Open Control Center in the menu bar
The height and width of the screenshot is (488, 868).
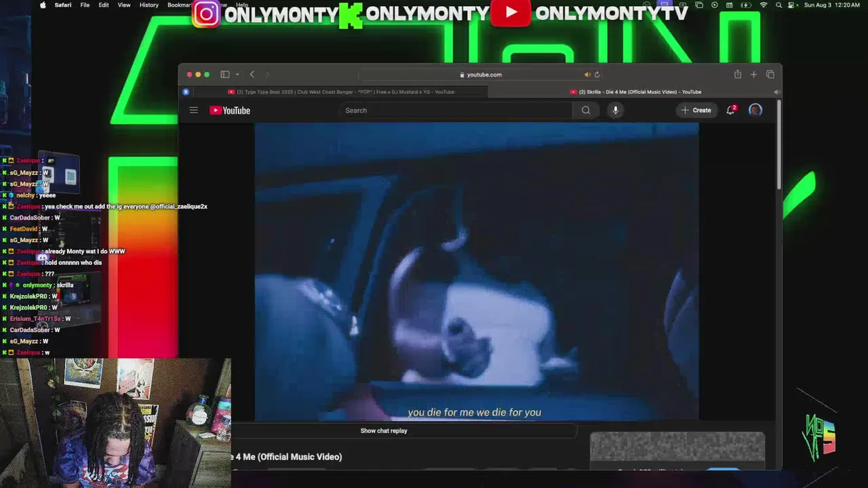(x=791, y=5)
